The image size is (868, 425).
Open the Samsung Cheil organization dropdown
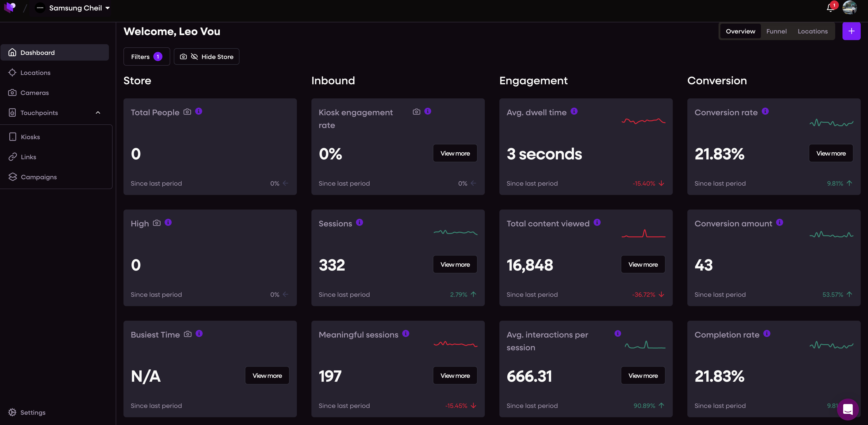[x=73, y=8]
